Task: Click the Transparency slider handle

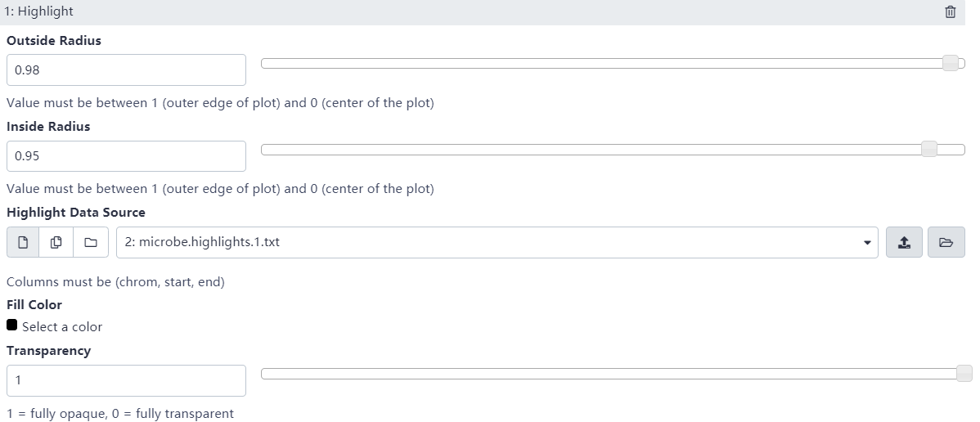Action: (964, 374)
